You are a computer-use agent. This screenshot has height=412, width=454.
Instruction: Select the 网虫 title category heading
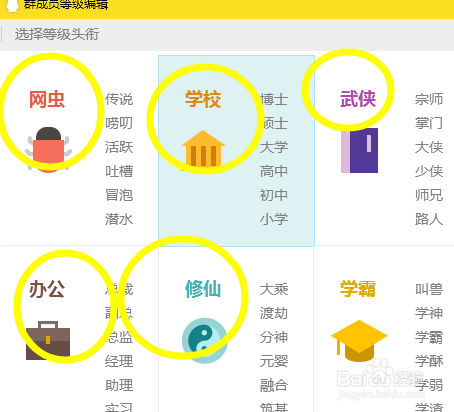47,99
